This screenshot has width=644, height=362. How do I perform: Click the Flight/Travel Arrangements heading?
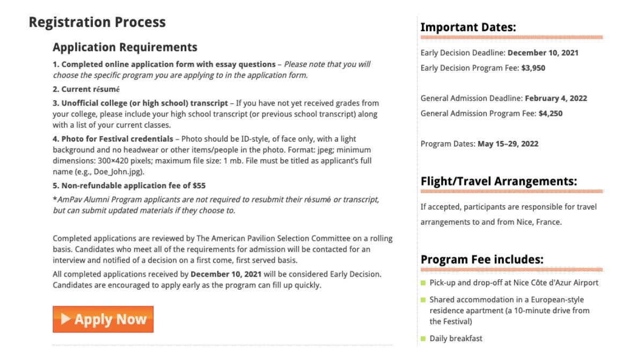click(x=499, y=181)
